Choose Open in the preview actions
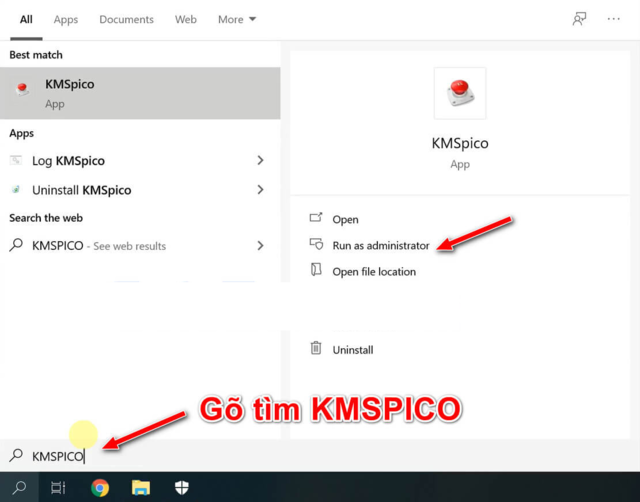The image size is (640, 502). [x=345, y=220]
